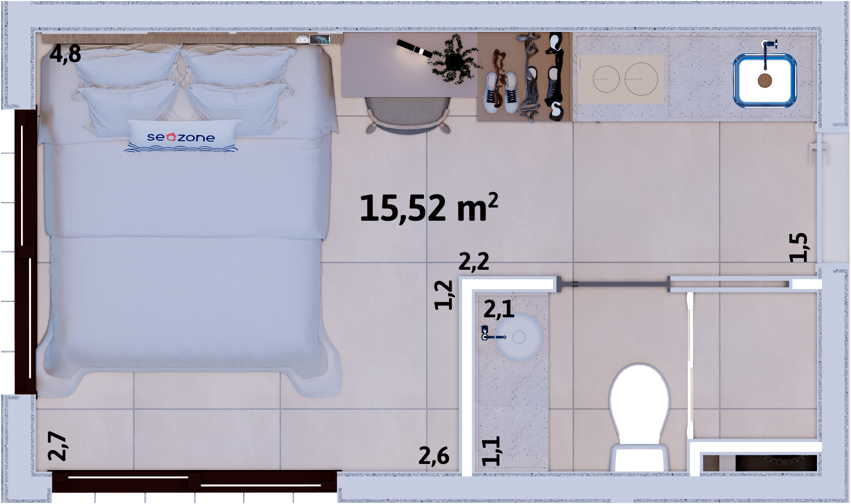The height and width of the screenshot is (504, 851).
Task: Click the two-burner cooktop
Action: (x=621, y=79)
